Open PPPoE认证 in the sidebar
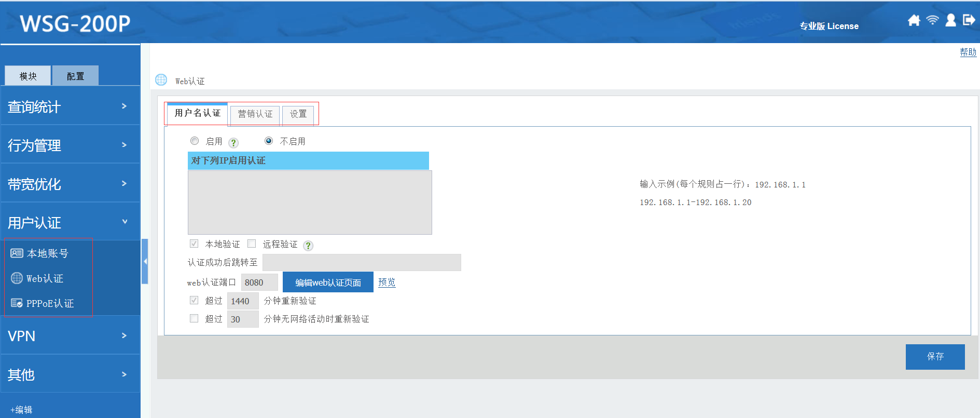This screenshot has height=418, width=980. point(50,303)
